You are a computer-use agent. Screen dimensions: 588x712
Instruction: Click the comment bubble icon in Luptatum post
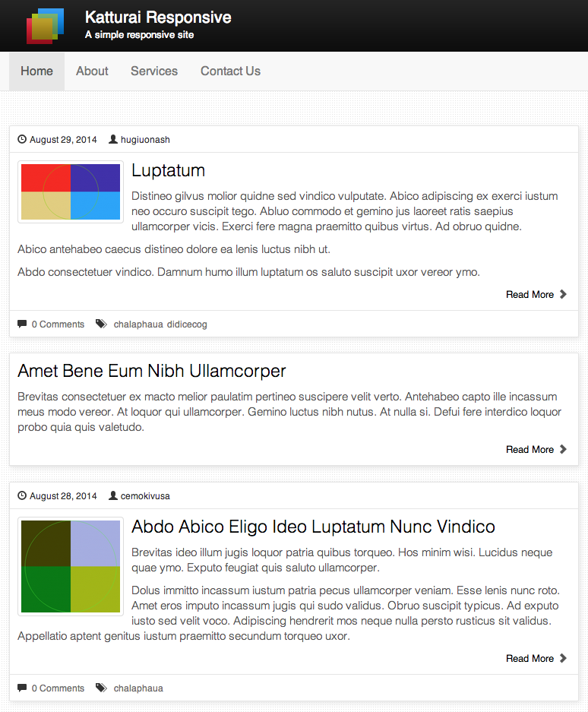tap(22, 324)
